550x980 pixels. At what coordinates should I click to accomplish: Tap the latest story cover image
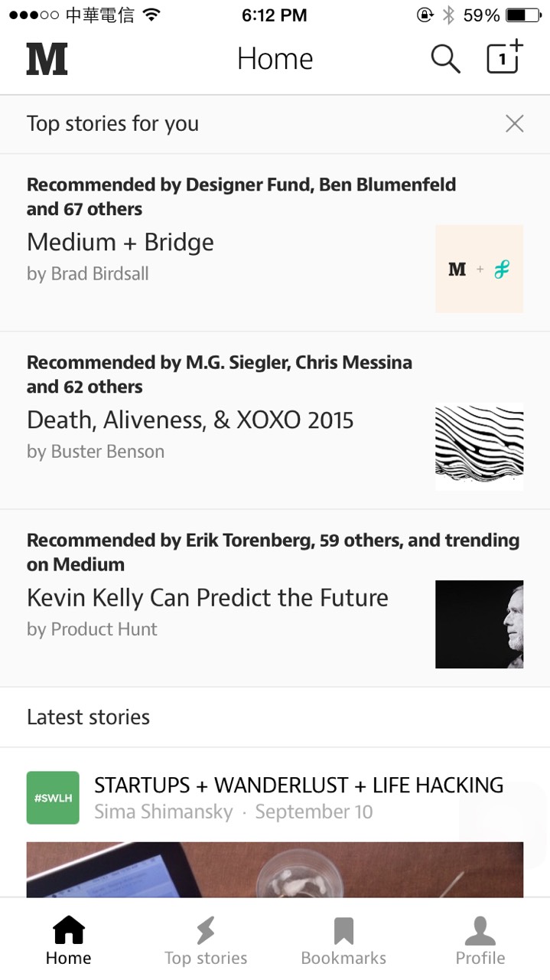275,869
